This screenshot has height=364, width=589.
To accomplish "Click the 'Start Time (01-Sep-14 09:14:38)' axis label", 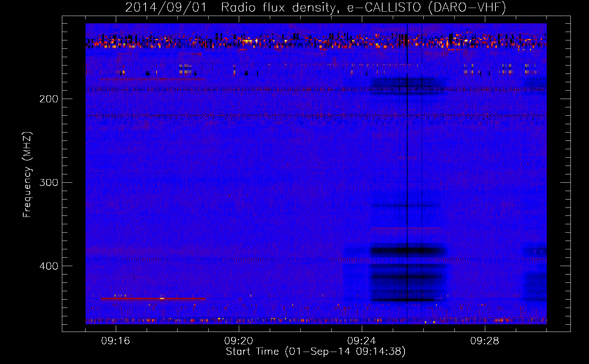I will point(316,352).
